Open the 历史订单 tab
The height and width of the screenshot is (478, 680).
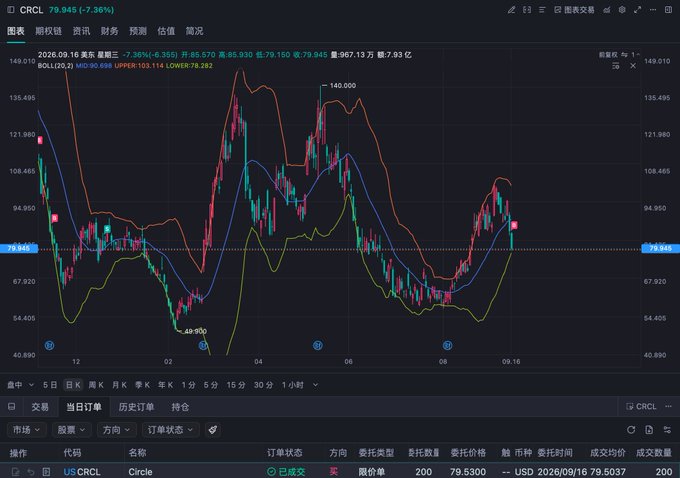click(x=136, y=407)
